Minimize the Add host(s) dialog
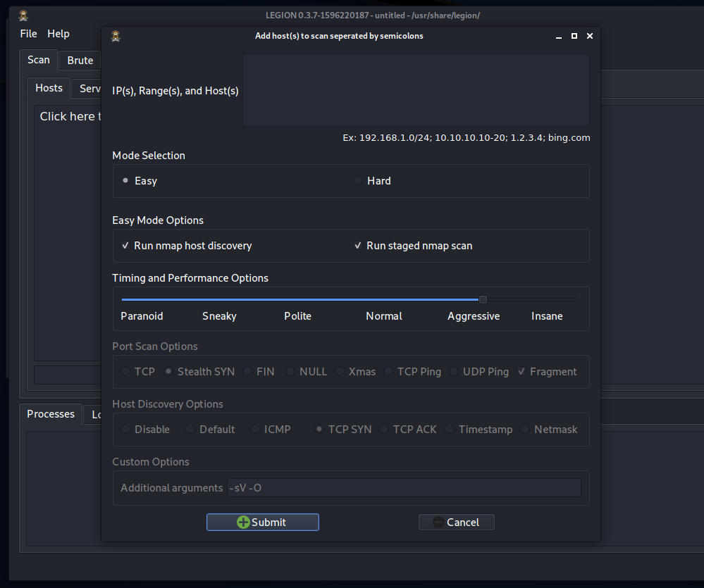The image size is (704, 588). (x=559, y=37)
